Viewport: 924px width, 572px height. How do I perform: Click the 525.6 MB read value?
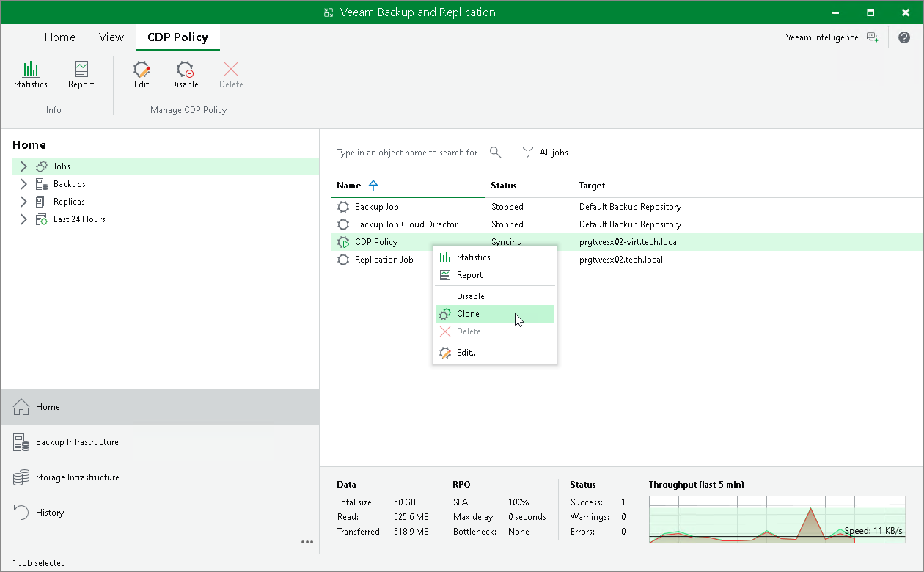[x=411, y=517]
